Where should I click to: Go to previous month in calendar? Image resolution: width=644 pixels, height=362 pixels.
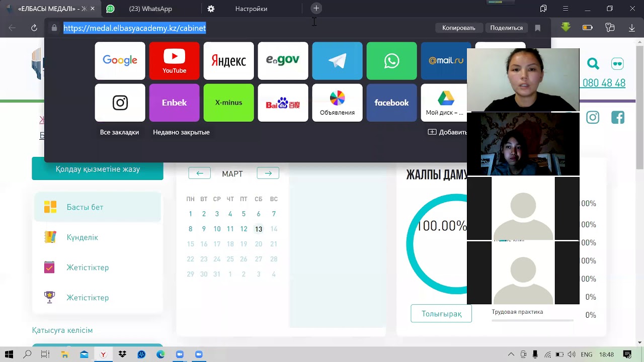(200, 173)
